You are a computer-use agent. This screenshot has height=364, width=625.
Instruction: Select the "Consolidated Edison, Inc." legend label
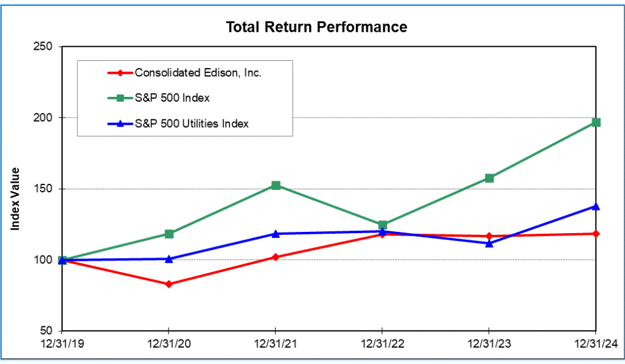pyautogui.click(x=198, y=73)
